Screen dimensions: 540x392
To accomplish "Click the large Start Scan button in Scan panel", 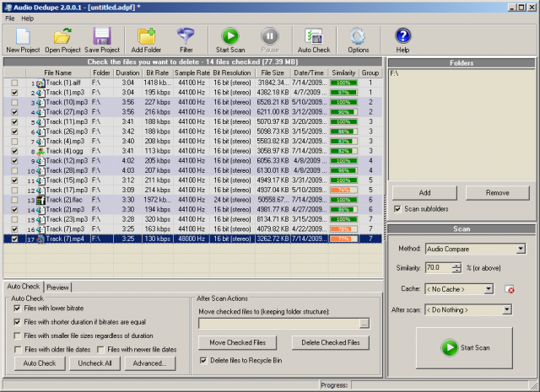I will tap(464, 347).
